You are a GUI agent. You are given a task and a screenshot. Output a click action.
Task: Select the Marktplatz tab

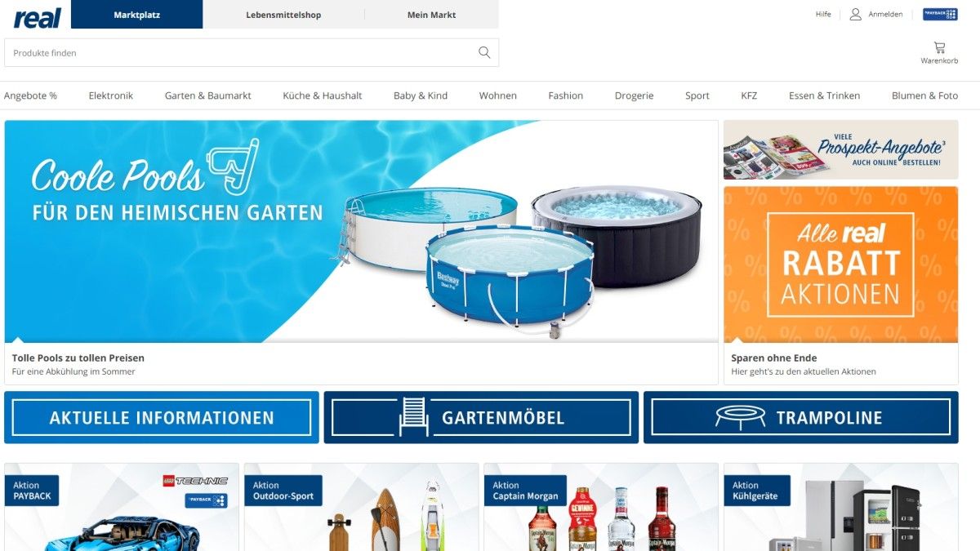coord(136,15)
